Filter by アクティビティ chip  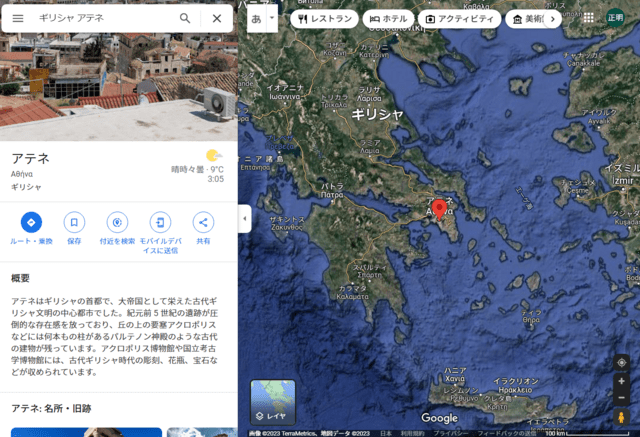[x=460, y=19]
